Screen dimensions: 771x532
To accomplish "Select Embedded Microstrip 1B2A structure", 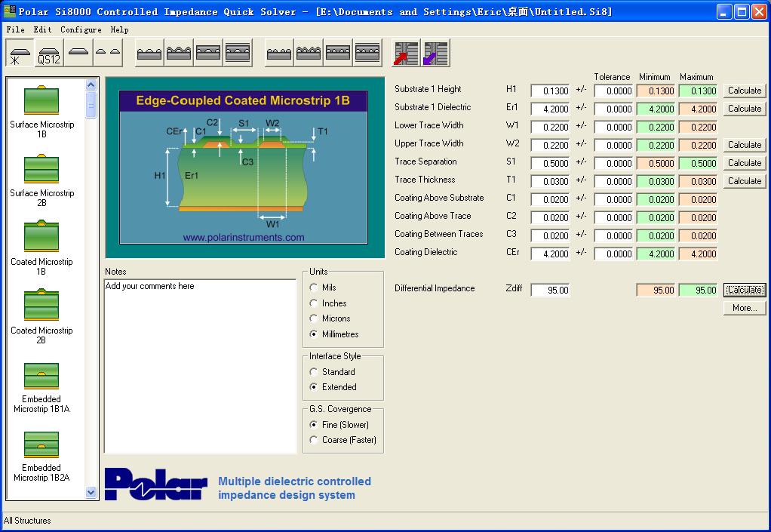I will click(41, 457).
